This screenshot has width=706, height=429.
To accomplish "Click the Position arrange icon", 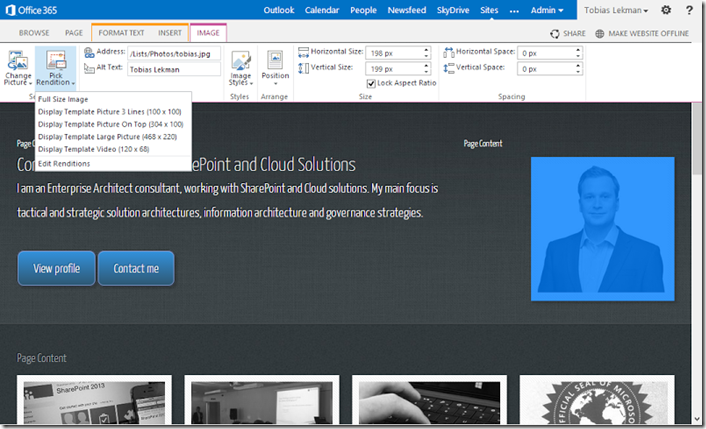I will (275, 60).
